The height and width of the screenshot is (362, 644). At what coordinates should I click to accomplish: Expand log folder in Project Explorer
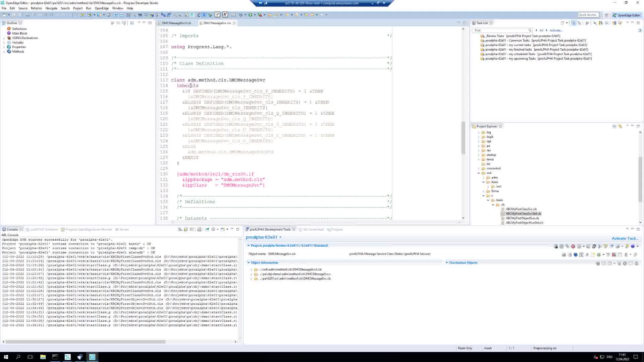[479, 132]
